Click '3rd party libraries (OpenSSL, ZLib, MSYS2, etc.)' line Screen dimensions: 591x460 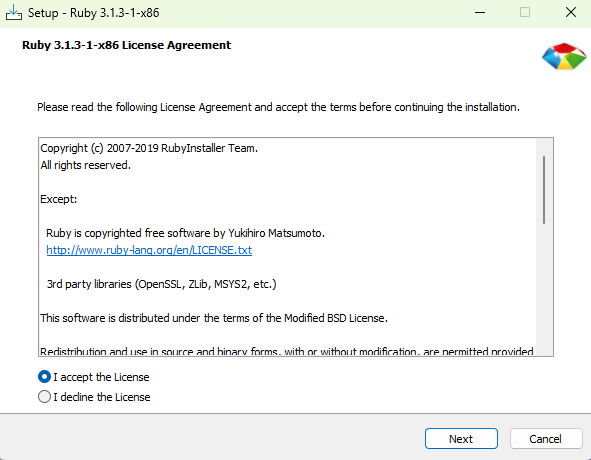(x=161, y=284)
